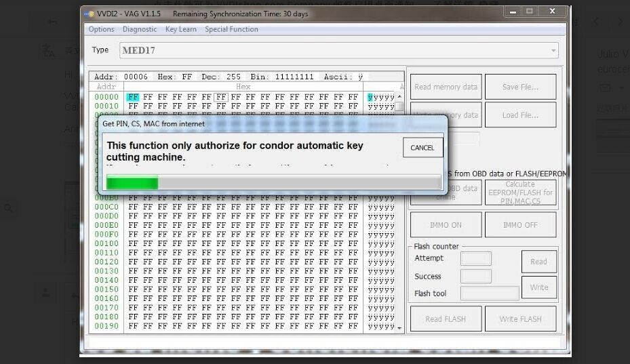This screenshot has height=364, width=630.
Task: Click the hex viewer scrollbar thumb
Action: 399,106
